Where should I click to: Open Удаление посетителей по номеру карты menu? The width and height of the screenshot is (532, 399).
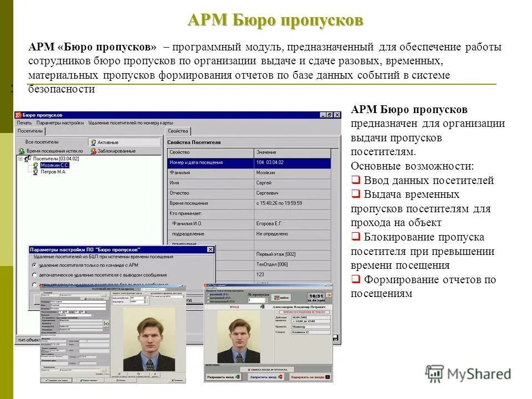tap(131, 123)
